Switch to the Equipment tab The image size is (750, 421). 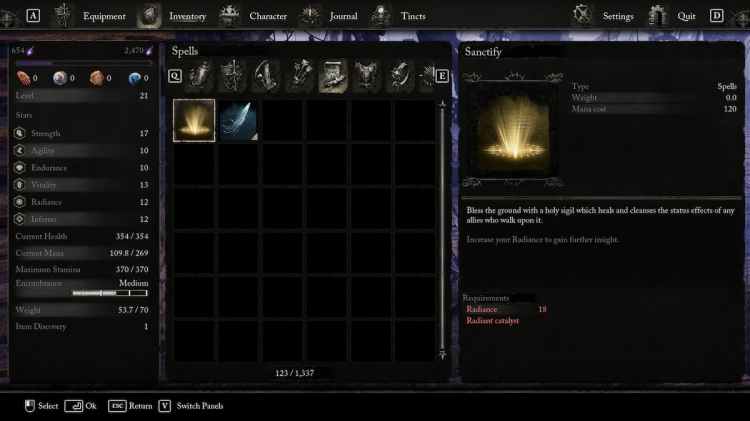pyautogui.click(x=104, y=16)
